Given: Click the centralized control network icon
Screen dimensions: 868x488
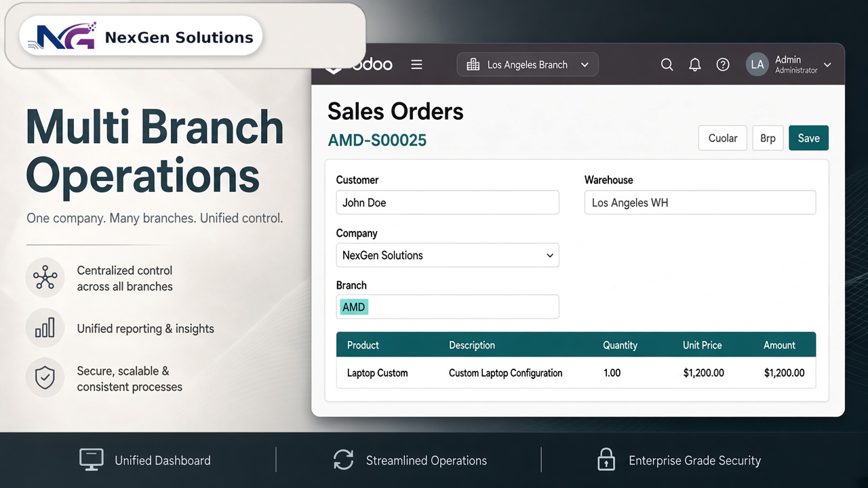Looking at the screenshot, I should pos(45,278).
